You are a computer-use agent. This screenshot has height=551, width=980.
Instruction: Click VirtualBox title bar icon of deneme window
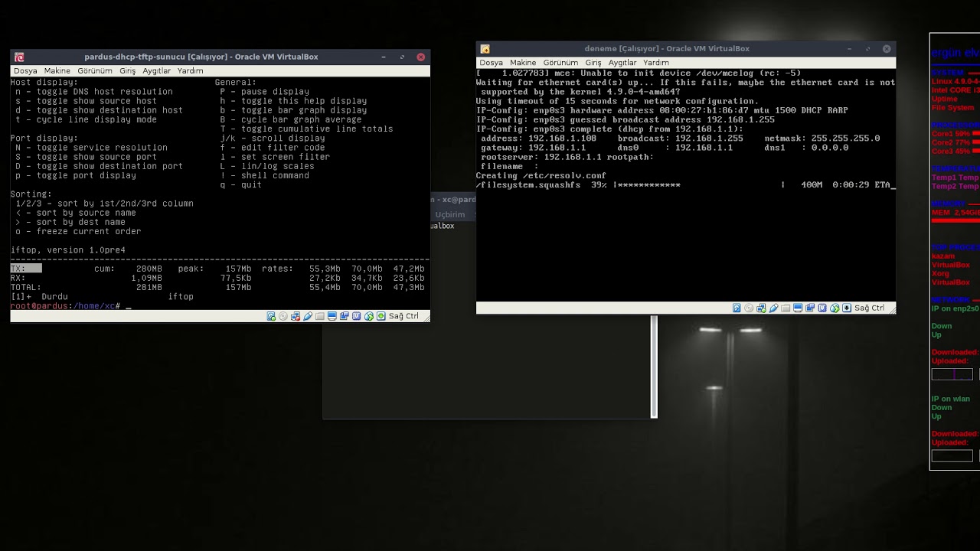coord(485,49)
